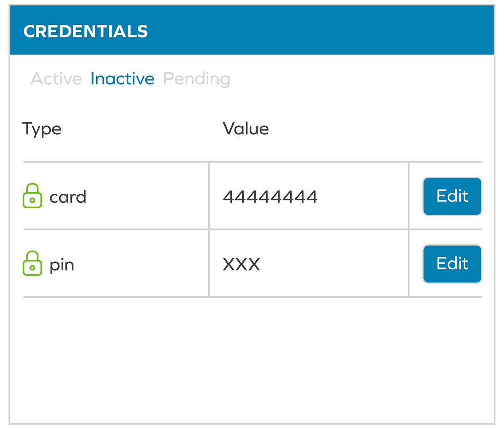Switch to the Active credentials tab

point(56,79)
